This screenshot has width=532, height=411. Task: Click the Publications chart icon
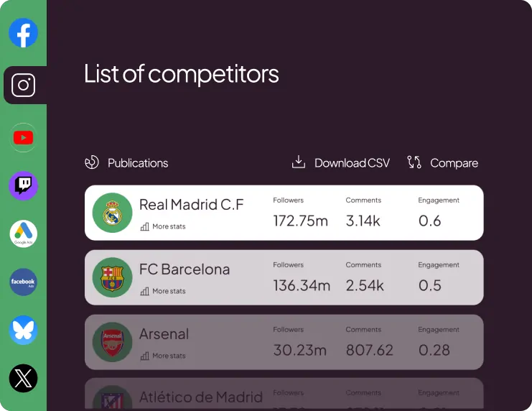click(91, 162)
